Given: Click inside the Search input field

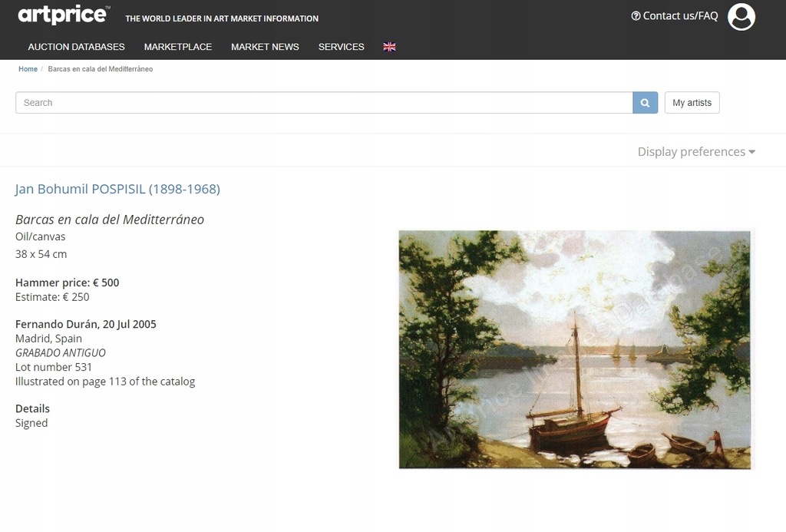Looking at the screenshot, I should tap(324, 103).
